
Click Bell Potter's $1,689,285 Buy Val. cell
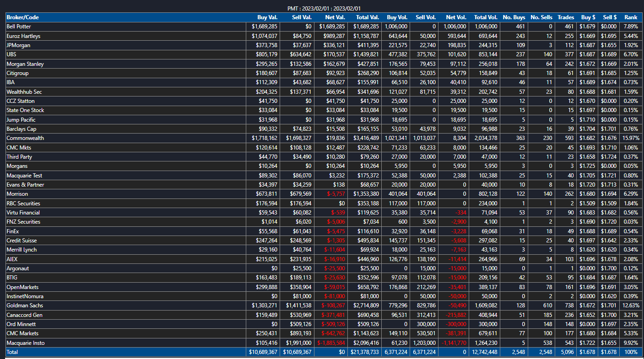tap(264, 27)
